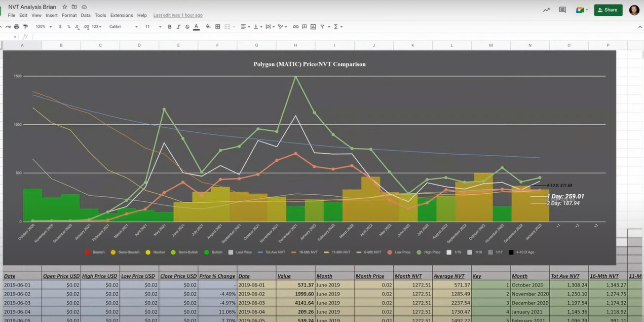Check the cloud save status icon
The height and width of the screenshot is (322, 644).
click(84, 7)
